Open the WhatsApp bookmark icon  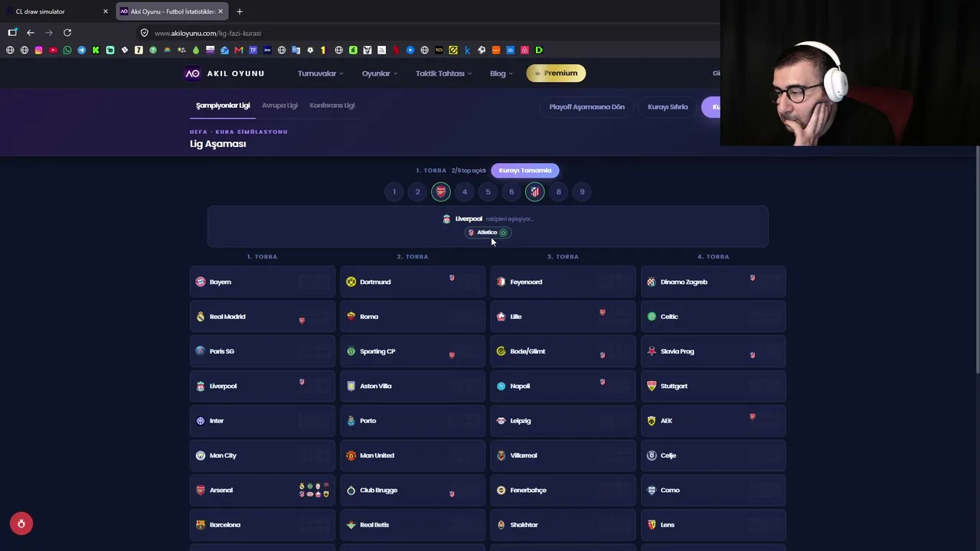67,51
